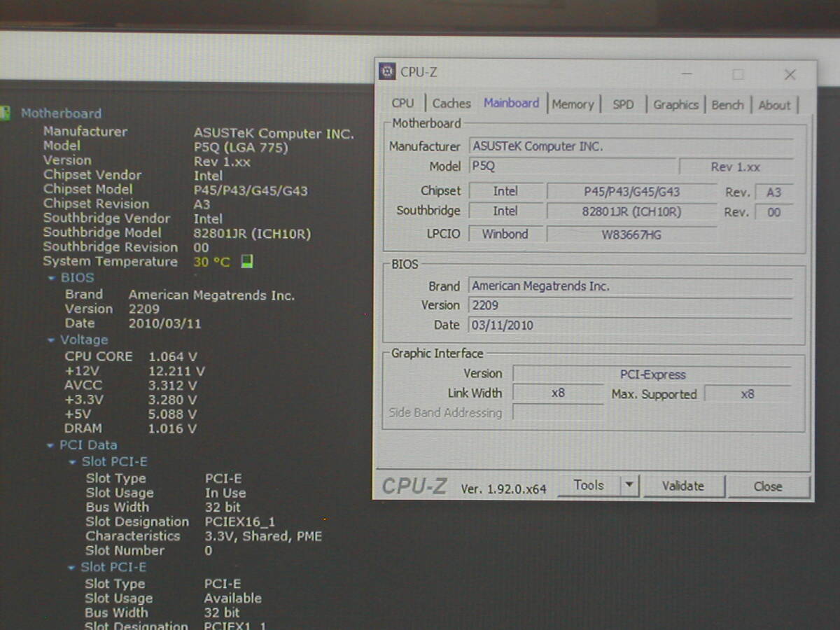This screenshot has height=630, width=840.
Task: Open the Memory tab
Action: [573, 104]
